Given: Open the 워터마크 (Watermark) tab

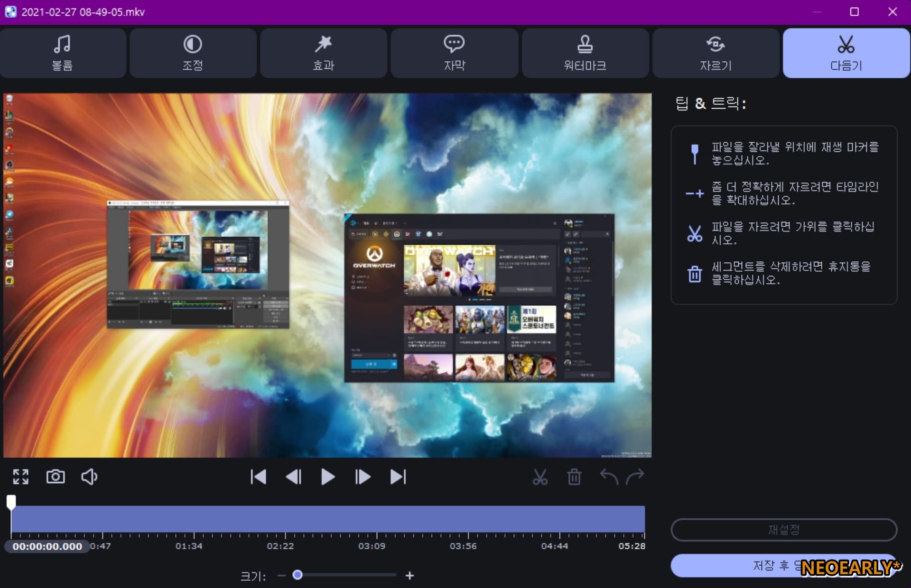Looking at the screenshot, I should (x=585, y=53).
